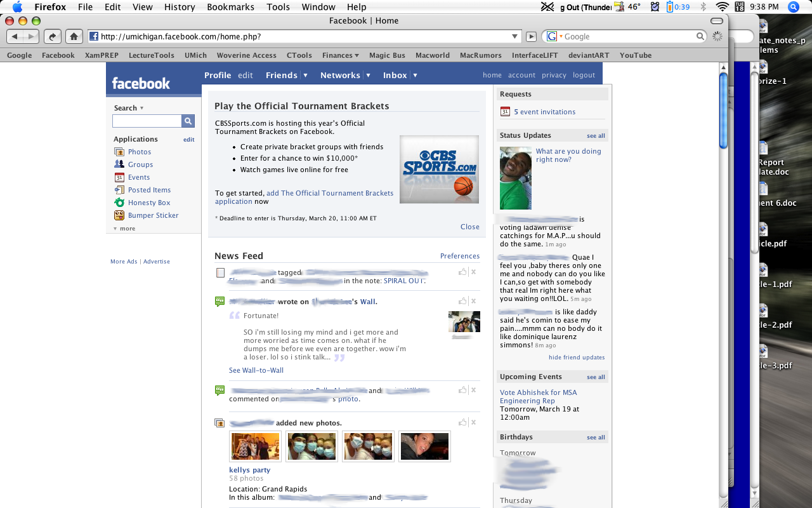Click the logout link

click(584, 75)
